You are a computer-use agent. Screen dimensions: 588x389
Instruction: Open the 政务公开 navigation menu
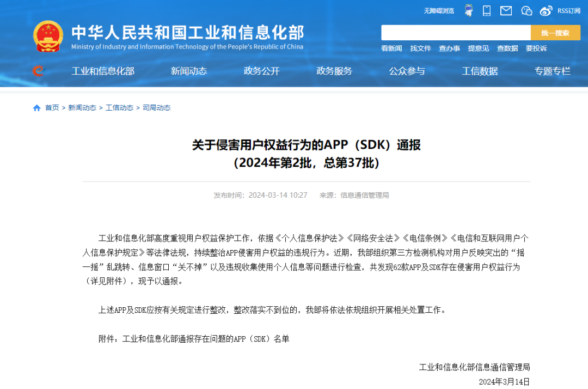tap(261, 71)
